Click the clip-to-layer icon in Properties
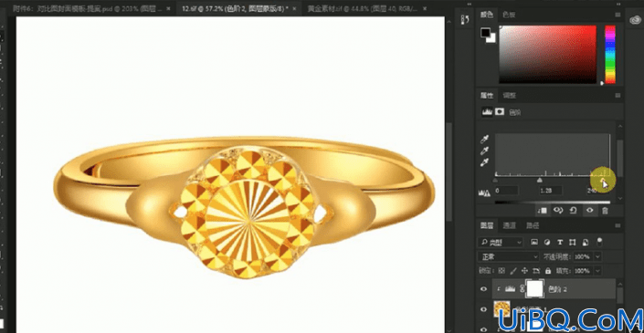The image size is (644, 333). [542, 211]
